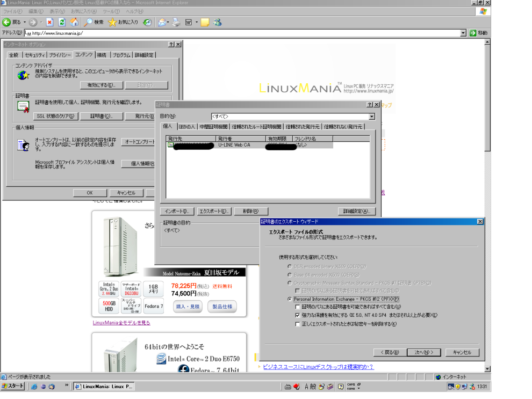The image size is (532, 399).
Task: Click the Refresh icon in IE toolbar
Action: pos(62,23)
